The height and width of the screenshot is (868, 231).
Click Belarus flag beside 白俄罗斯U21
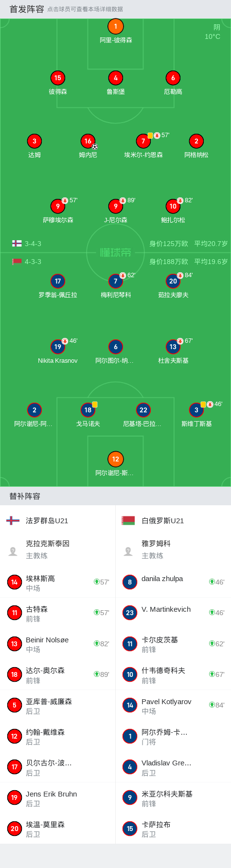tap(128, 521)
